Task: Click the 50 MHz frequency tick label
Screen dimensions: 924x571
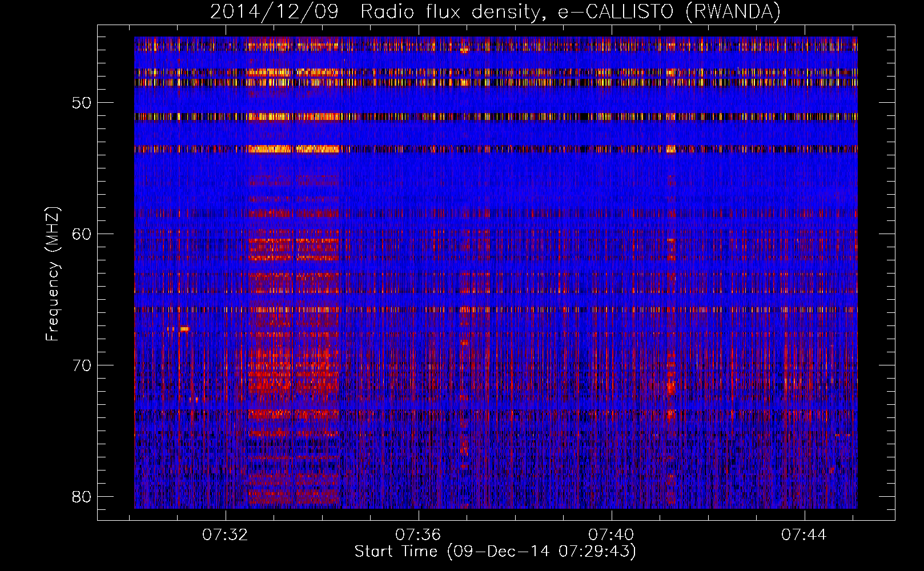Action: 82,103
